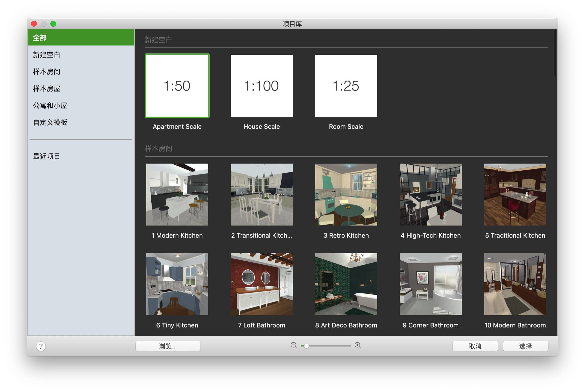Click the thumbnail size slider handle
The height and width of the screenshot is (392, 585).
(x=306, y=346)
